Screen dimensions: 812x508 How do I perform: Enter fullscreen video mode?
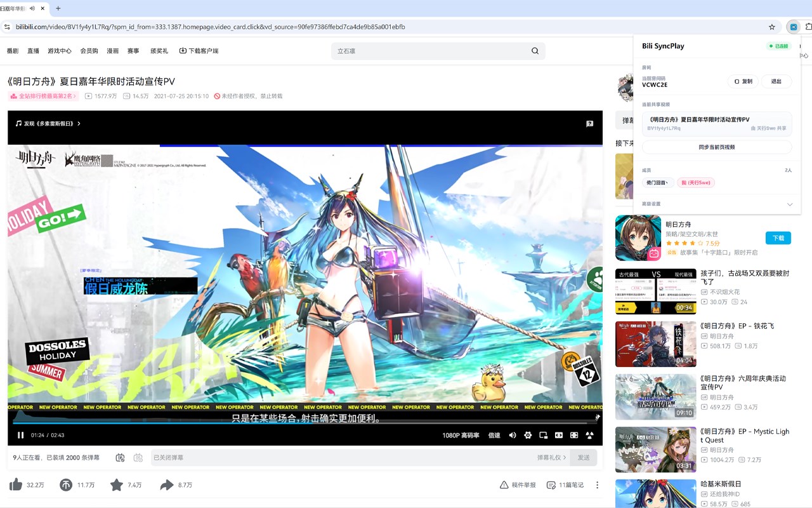(574, 435)
